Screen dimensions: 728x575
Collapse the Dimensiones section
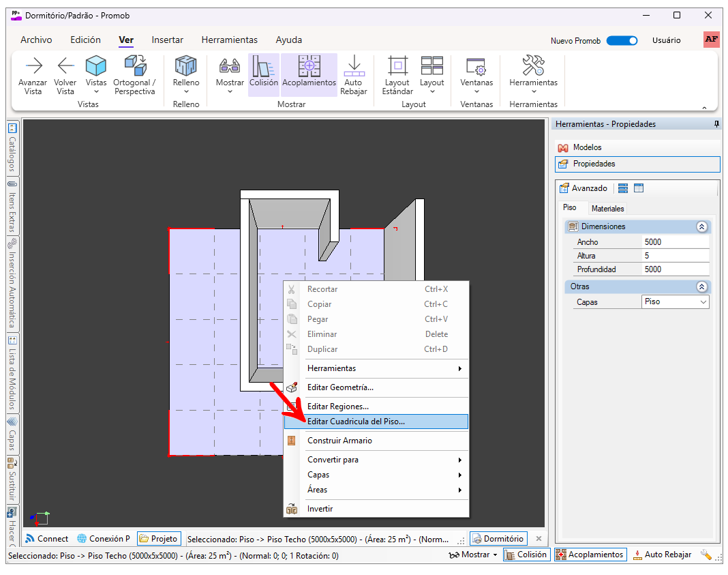pos(701,226)
